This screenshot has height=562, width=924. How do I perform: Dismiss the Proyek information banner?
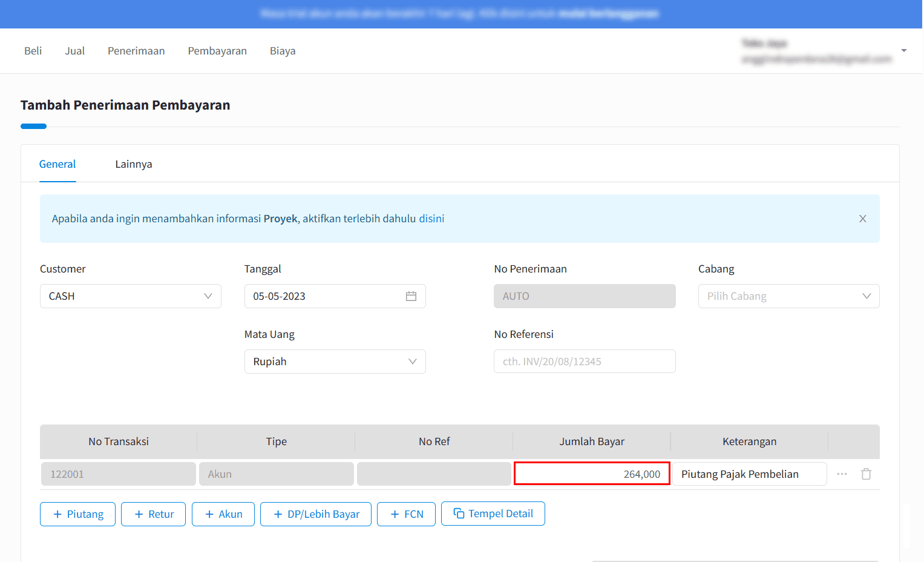pyautogui.click(x=862, y=219)
